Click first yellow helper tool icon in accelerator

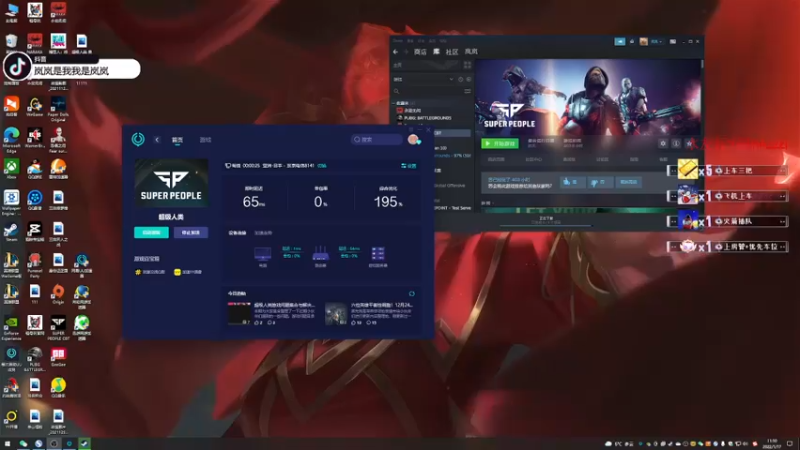pos(138,272)
